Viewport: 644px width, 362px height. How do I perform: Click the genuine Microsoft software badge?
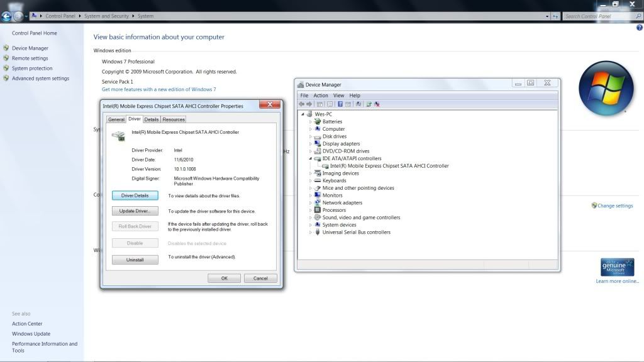tap(617, 267)
